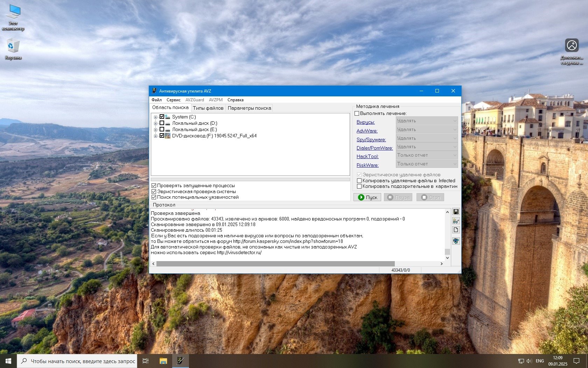Click the AVZ app icon on the taskbar

click(x=180, y=361)
